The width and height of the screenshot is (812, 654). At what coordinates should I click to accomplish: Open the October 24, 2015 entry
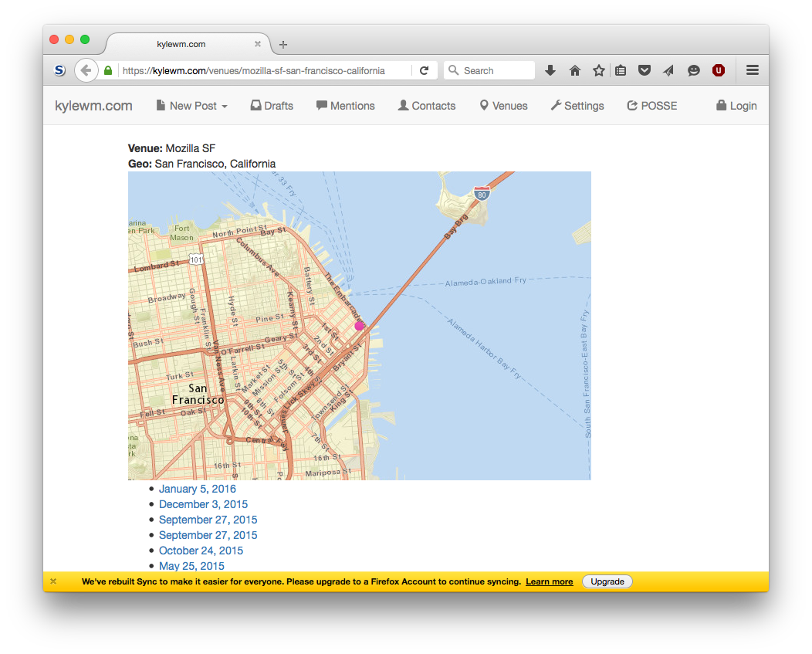pos(201,551)
